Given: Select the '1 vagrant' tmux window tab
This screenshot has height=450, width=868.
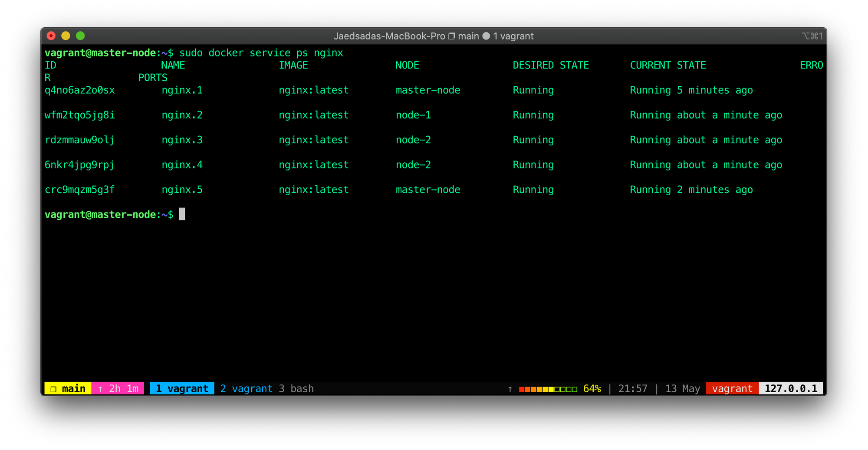Looking at the screenshot, I should point(182,388).
